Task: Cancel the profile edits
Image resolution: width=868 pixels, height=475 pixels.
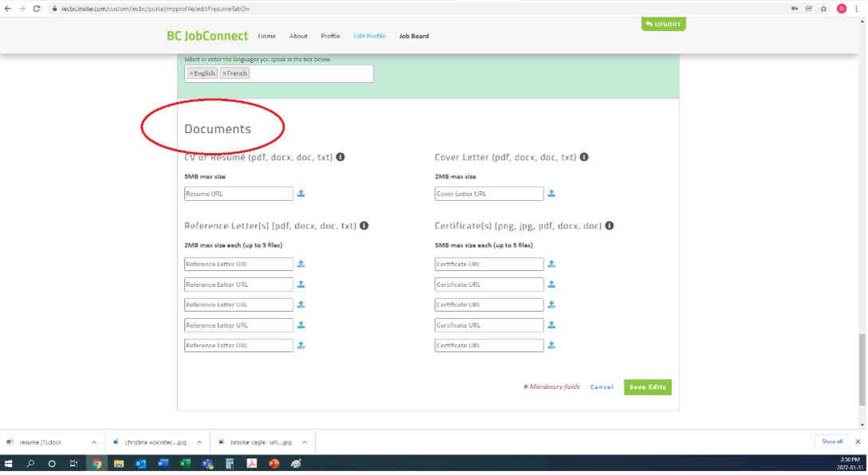Action: pyautogui.click(x=602, y=387)
